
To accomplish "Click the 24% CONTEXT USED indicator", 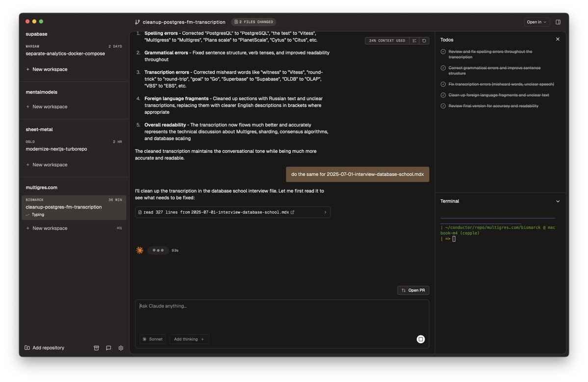I will pyautogui.click(x=387, y=41).
